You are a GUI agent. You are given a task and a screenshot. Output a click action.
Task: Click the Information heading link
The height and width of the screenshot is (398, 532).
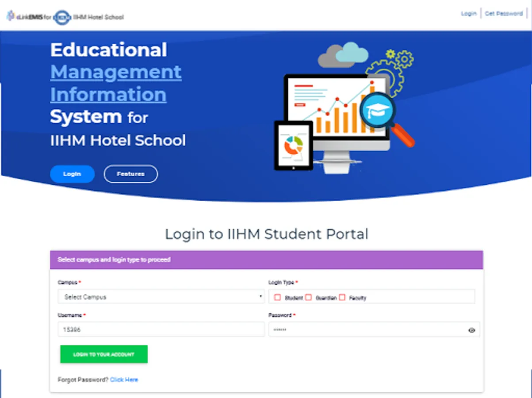(108, 94)
